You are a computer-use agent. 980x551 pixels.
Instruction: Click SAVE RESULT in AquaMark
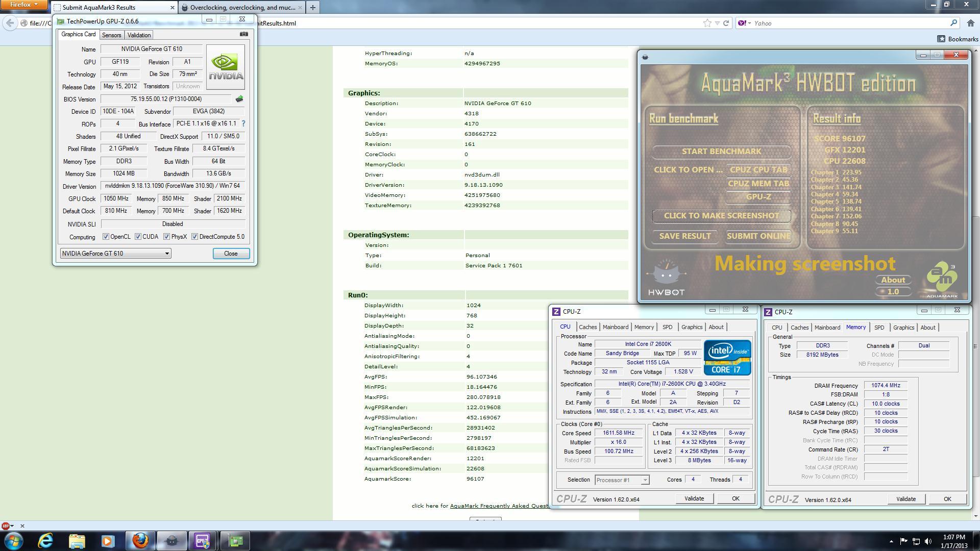685,236
